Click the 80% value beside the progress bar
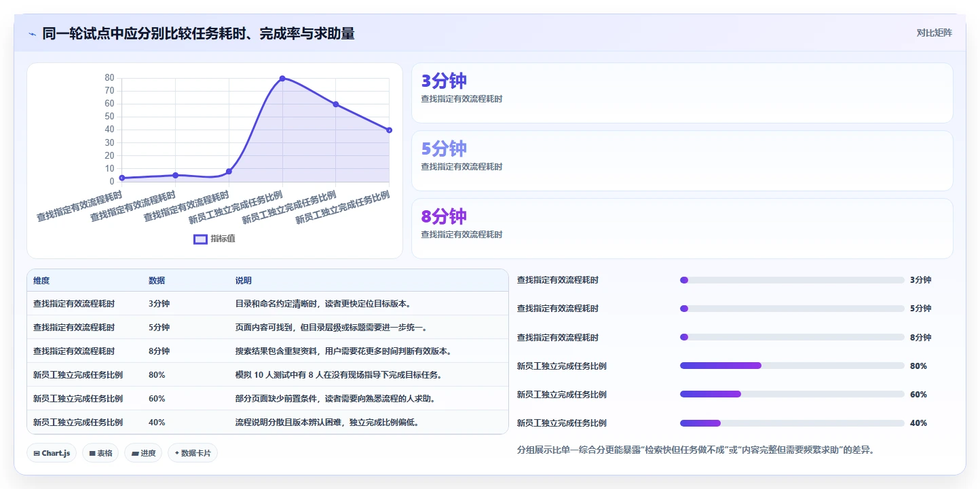Viewport: 980px width, 489px height. pos(918,366)
